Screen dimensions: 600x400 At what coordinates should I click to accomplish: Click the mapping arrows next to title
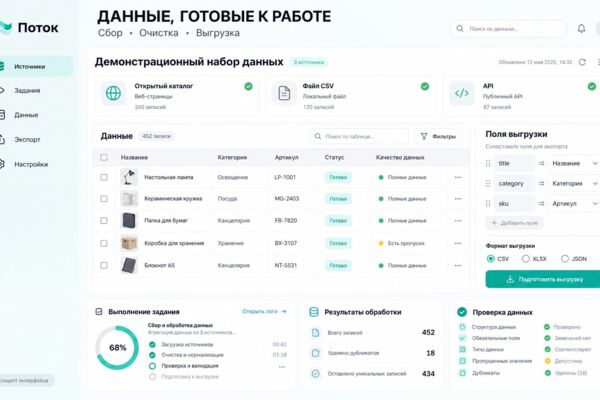coord(541,163)
